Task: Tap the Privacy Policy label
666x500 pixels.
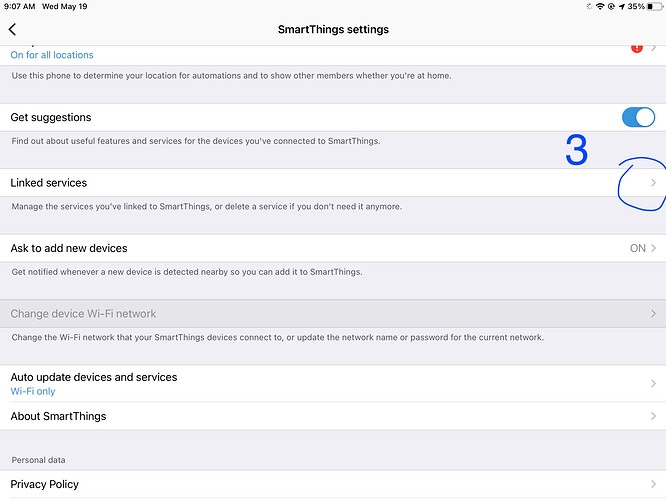Action: [45, 484]
